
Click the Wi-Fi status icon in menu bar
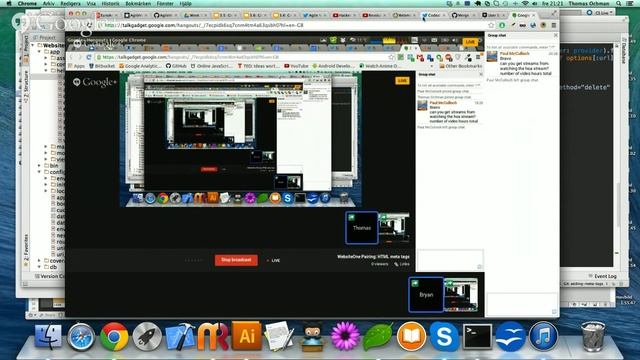(525, 3)
